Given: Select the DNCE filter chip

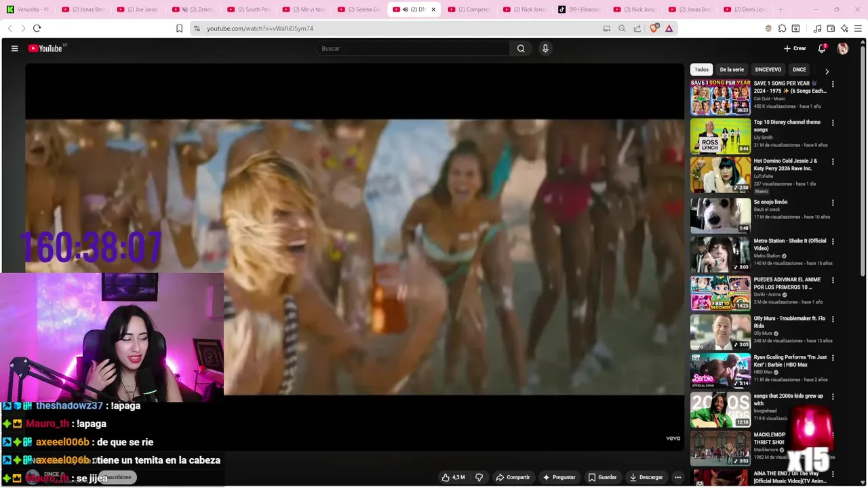Looking at the screenshot, I should click(800, 70).
